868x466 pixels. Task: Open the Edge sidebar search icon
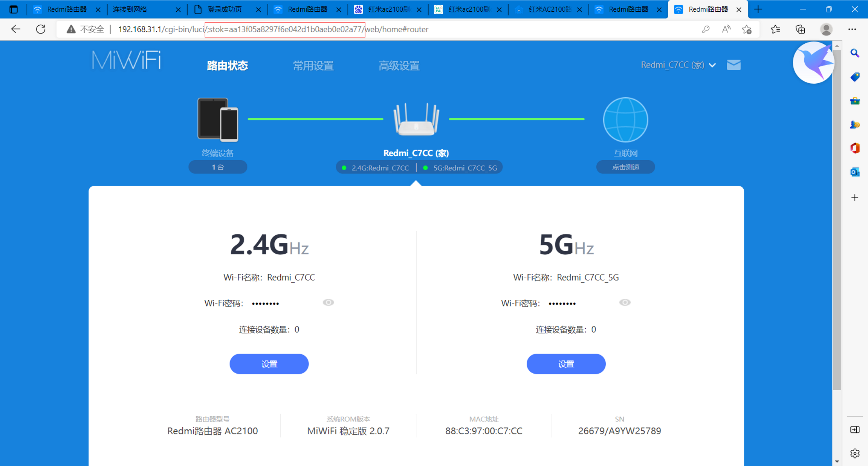(855, 53)
